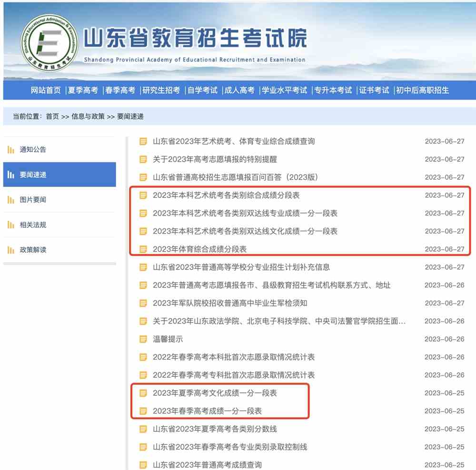Click the bar icon beside 相关法规
The image size is (476, 470).
click(10, 225)
